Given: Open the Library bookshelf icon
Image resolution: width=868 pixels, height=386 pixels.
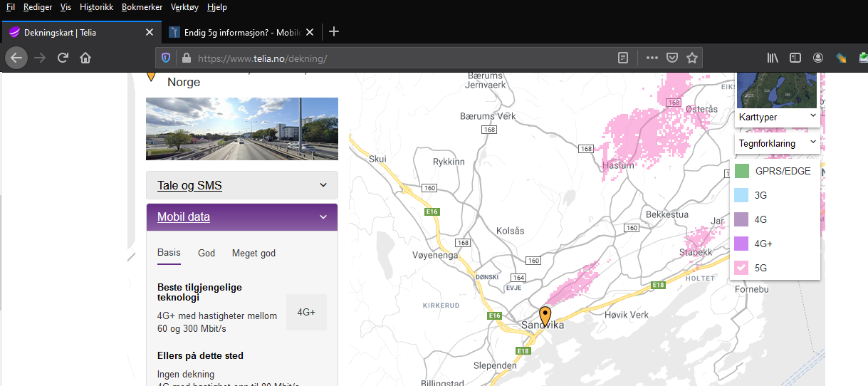Looking at the screenshot, I should [x=773, y=58].
